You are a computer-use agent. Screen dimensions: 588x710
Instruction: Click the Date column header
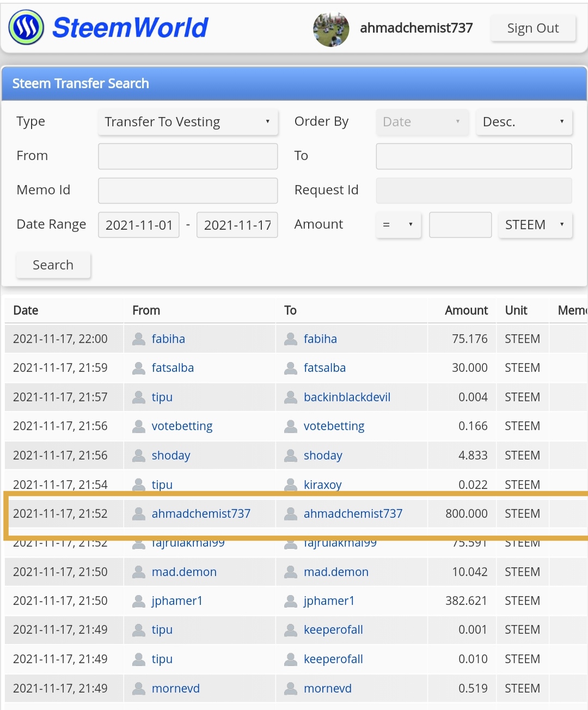click(x=26, y=310)
